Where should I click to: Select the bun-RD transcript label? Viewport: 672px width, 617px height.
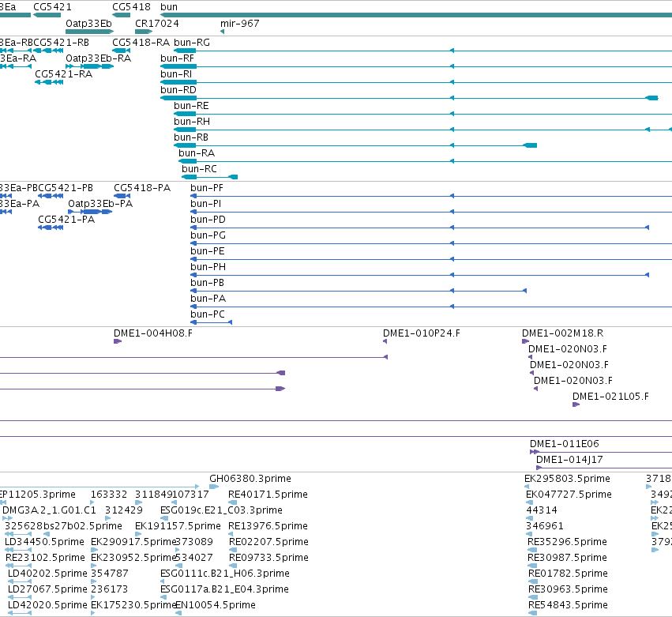(178, 90)
